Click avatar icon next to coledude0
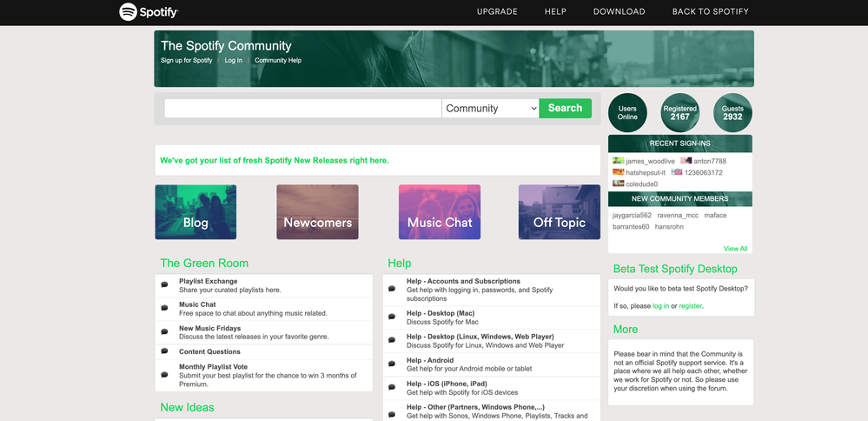This screenshot has height=421, width=868. coord(619,184)
